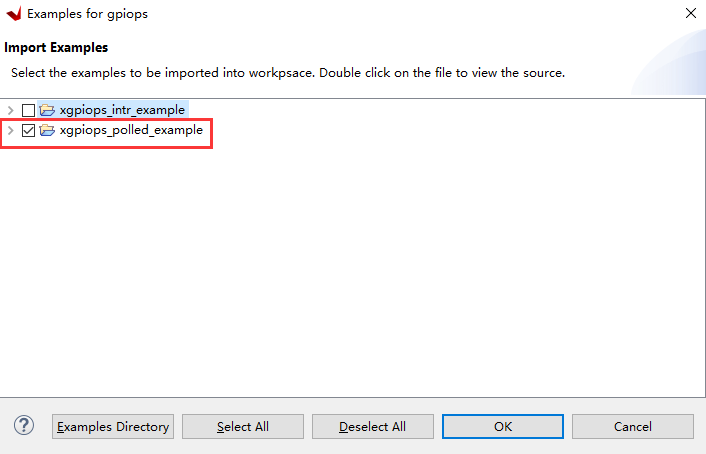The image size is (706, 454).
Task: Expand the xgpiops_intr_example tree node
Action: [11, 110]
